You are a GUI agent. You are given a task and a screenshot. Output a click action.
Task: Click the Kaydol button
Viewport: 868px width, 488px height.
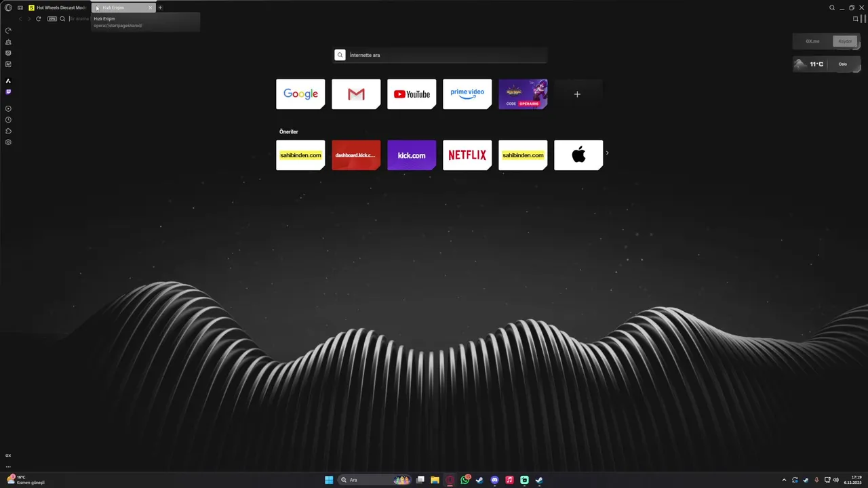pyautogui.click(x=845, y=41)
